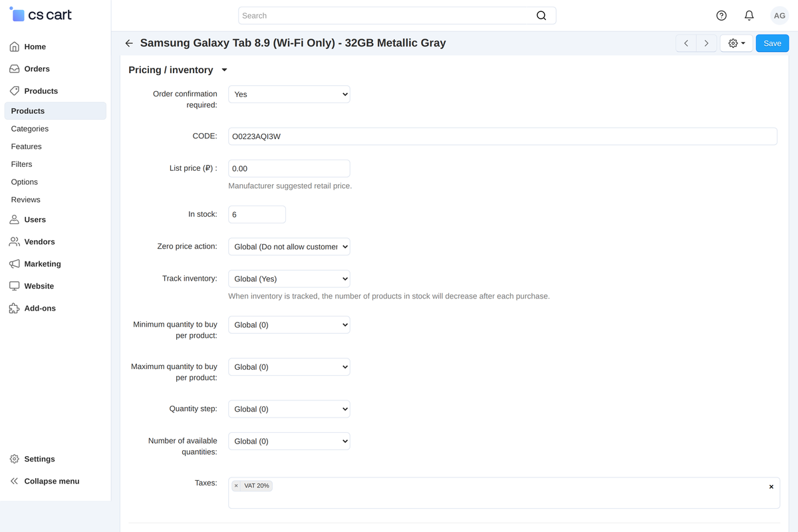Click the Add-ons puzzle icon
This screenshot has width=798, height=532.
[14, 309]
